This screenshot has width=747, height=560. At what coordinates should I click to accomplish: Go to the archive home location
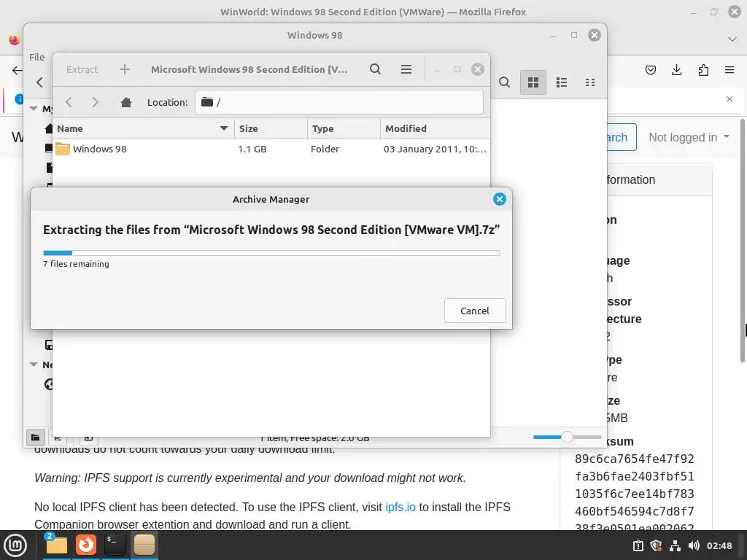[125, 102]
